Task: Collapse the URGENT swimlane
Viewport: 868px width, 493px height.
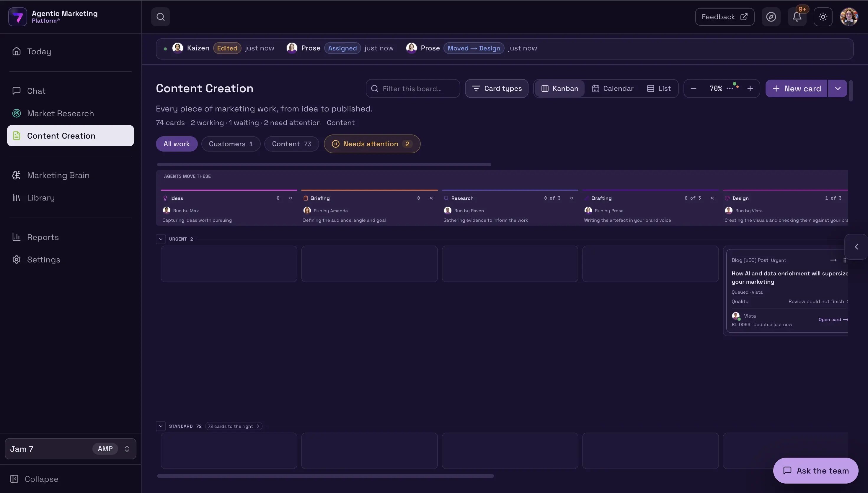Action: point(161,239)
